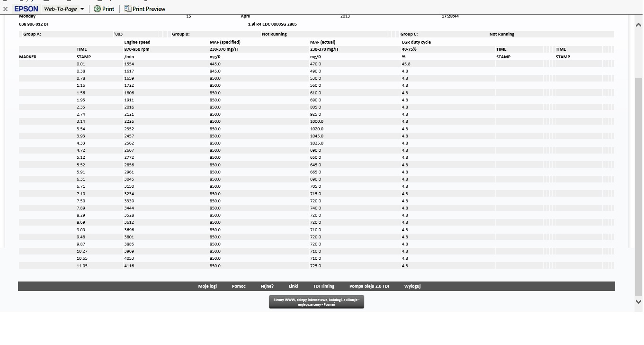644x345 pixels.
Task: Click the 0.01 time stamp cell
Action: pos(81,64)
